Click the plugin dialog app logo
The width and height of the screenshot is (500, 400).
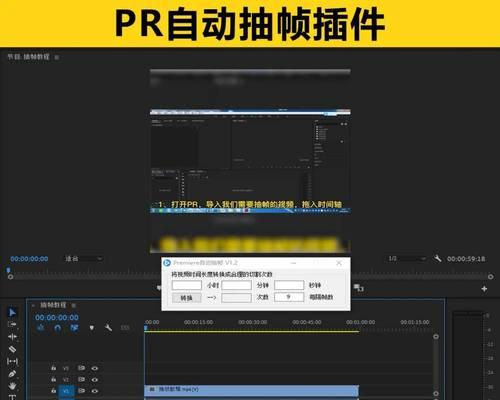(x=167, y=263)
